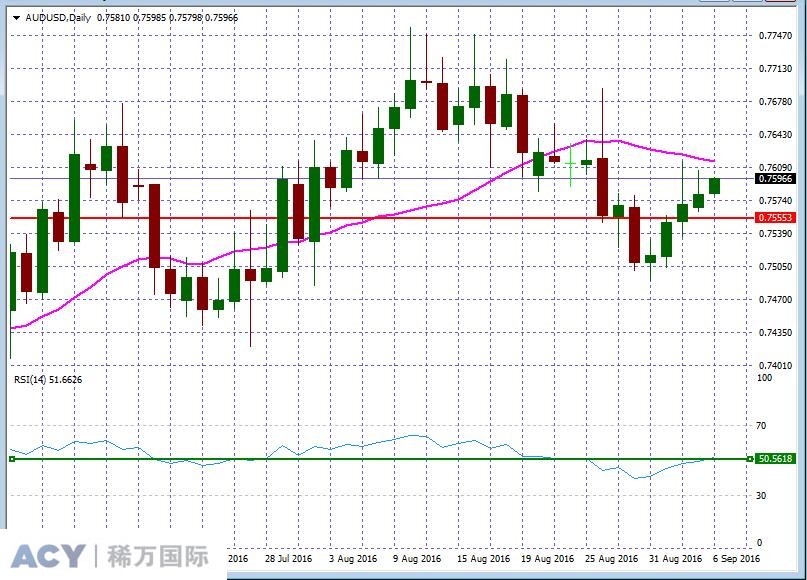Screen dimensions: 807x580
Task: Click the 6 Sep 2016 date label
Action: coord(736,558)
